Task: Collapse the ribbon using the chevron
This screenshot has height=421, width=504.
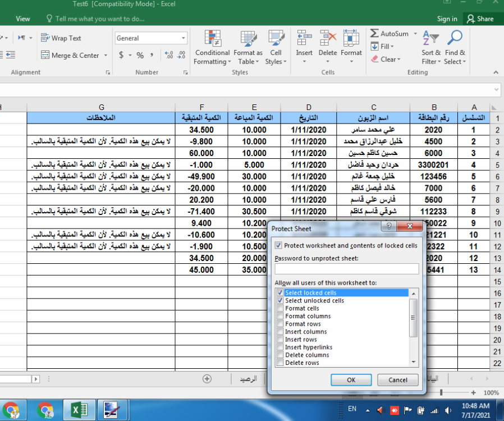Action: coord(496,72)
